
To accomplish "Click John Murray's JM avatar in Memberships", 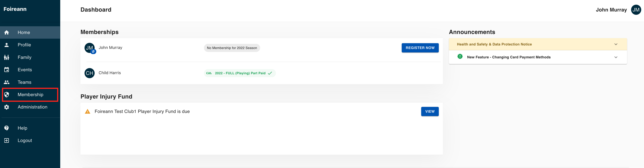I will (89, 48).
